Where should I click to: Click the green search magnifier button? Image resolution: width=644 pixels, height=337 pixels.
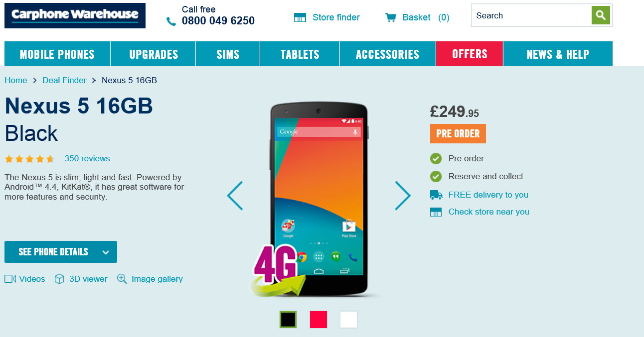tap(601, 15)
